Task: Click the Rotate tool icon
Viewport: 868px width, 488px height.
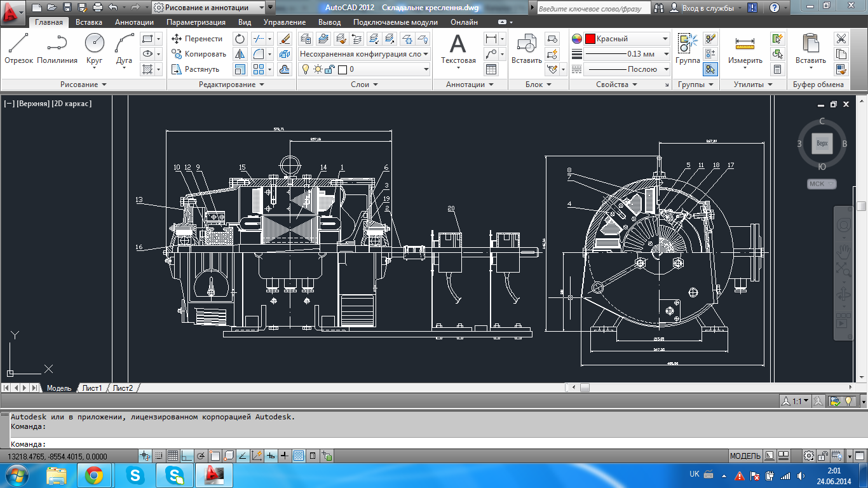Action: pos(240,39)
